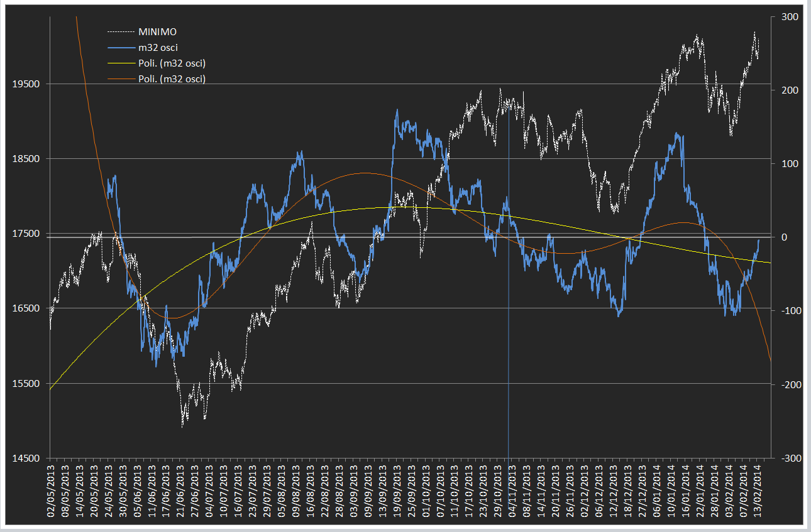Click the 10/01/2014 date label

click(671, 491)
